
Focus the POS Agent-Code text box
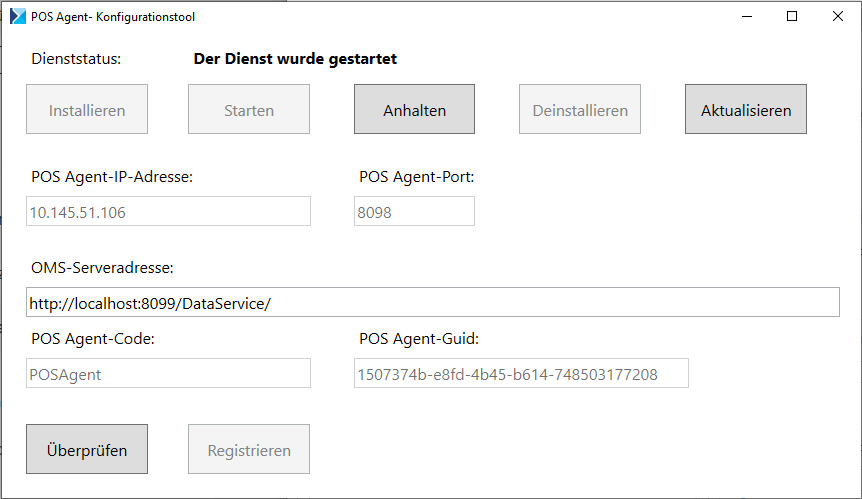click(168, 373)
